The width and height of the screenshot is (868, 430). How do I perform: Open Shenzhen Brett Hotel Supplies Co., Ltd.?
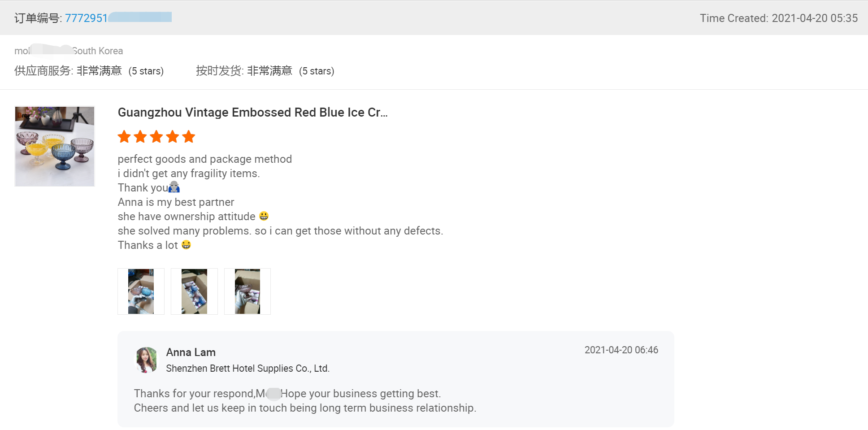coord(247,369)
